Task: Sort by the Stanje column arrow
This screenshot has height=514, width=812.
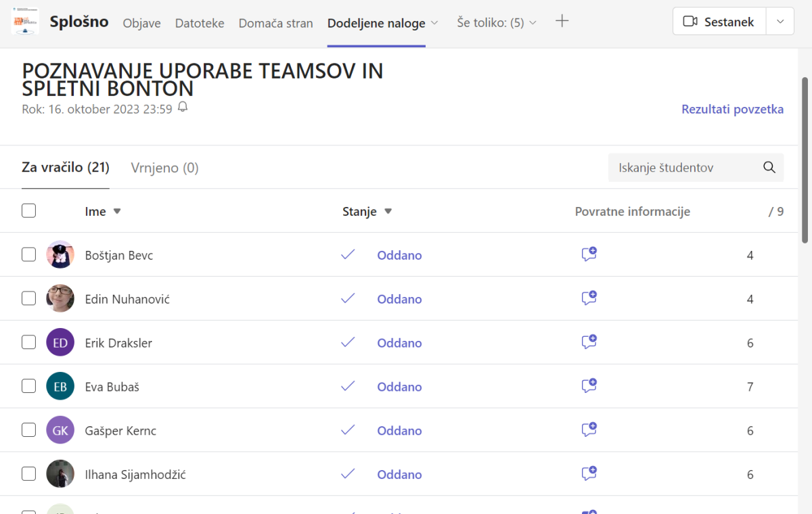Action: [388, 212]
